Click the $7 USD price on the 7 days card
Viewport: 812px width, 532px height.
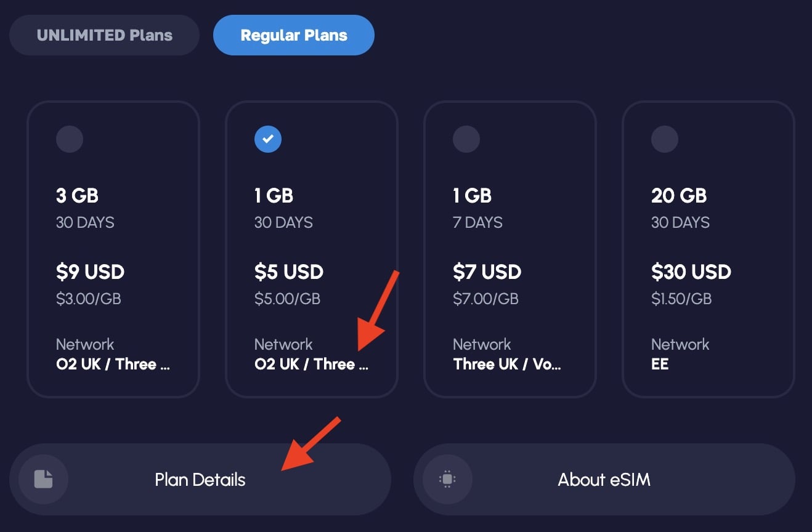[x=487, y=272]
